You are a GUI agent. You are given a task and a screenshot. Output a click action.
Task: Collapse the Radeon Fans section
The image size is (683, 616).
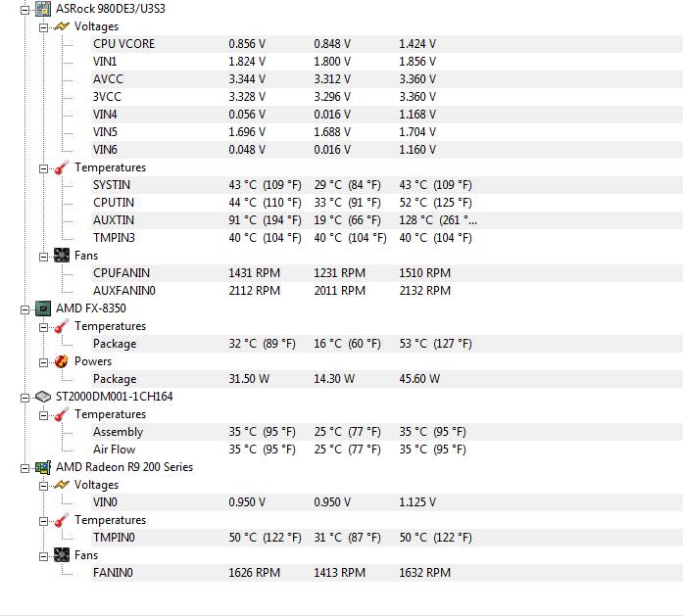pos(43,556)
